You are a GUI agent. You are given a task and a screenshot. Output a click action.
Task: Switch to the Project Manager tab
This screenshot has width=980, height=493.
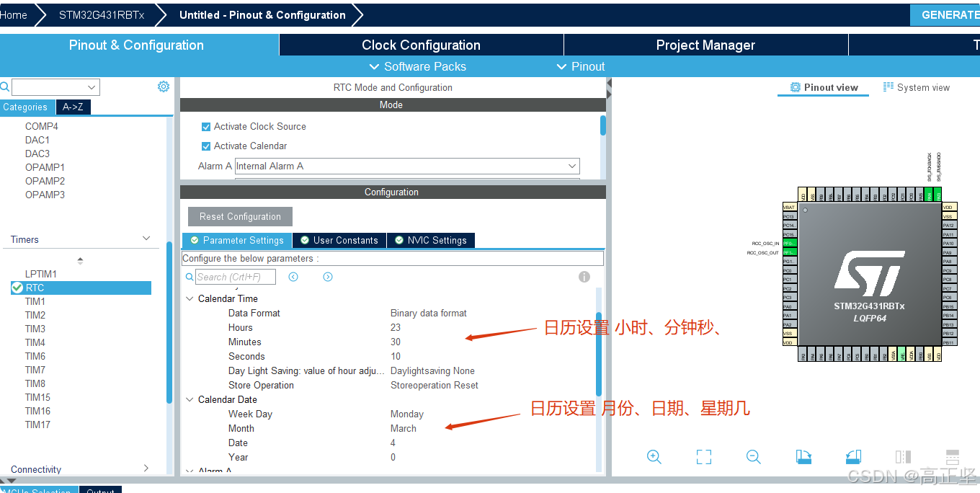705,45
